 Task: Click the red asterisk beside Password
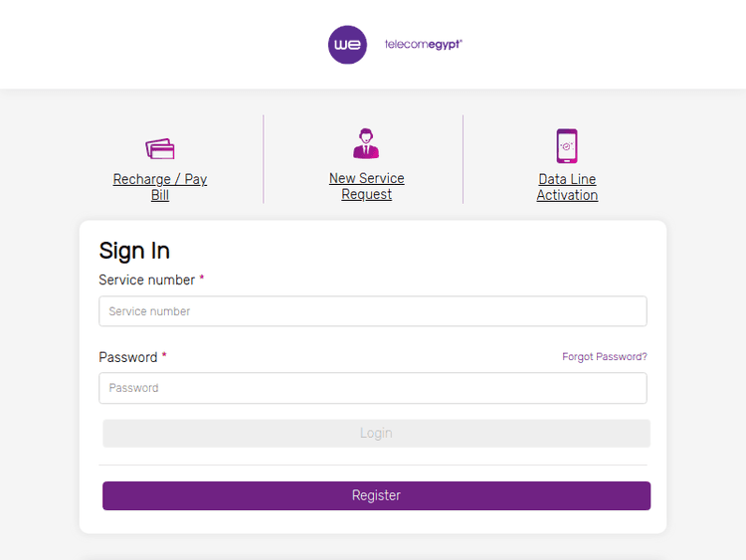click(x=164, y=356)
